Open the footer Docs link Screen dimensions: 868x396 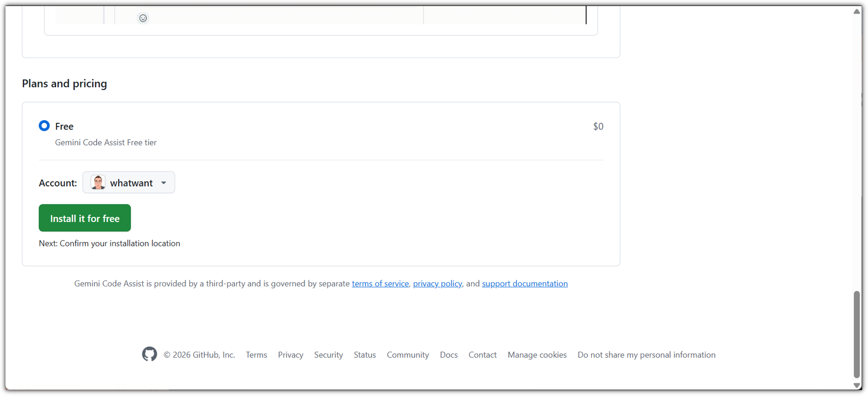[448, 355]
